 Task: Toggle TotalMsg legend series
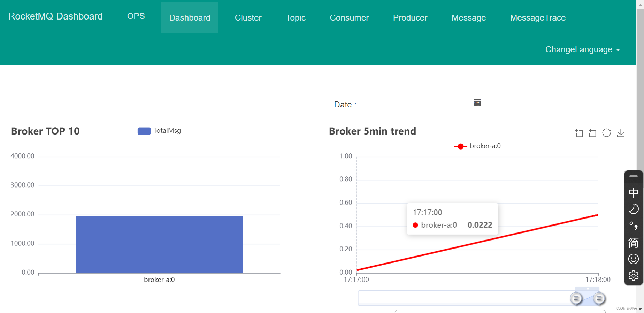159,131
